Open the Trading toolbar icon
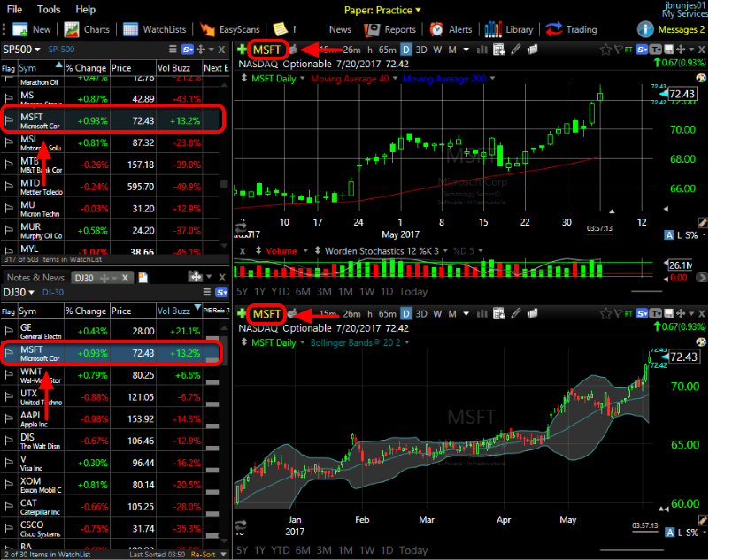This screenshot has height=560, width=740. point(554,29)
